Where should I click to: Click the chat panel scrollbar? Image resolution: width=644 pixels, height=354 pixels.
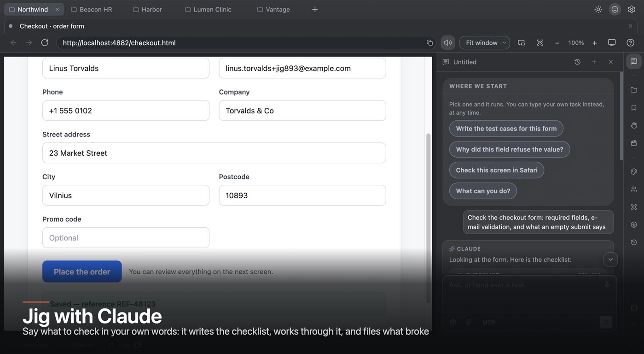[621, 115]
